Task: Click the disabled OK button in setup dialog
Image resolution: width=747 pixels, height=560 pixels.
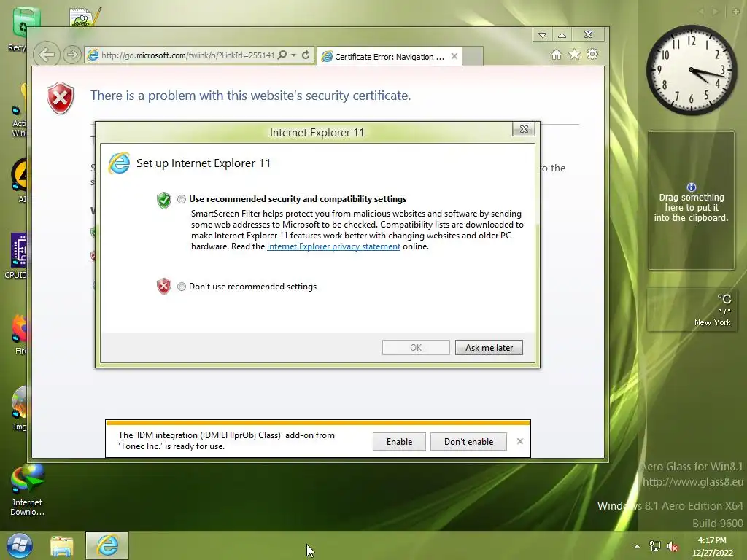Action: pos(416,348)
